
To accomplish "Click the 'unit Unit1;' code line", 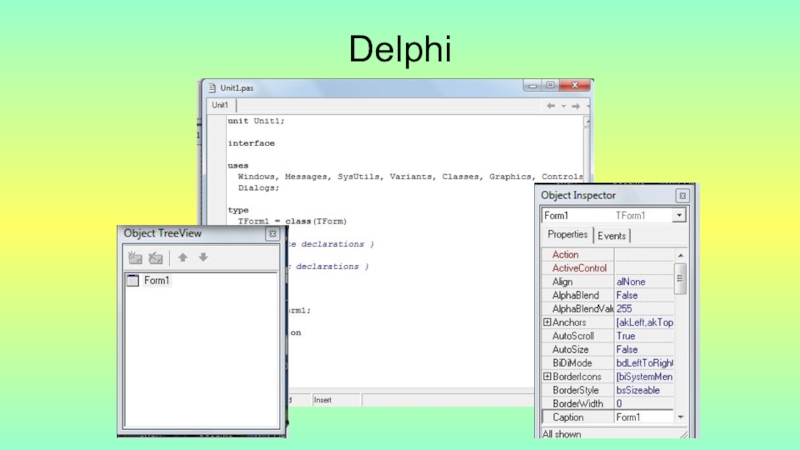I will click(256, 121).
